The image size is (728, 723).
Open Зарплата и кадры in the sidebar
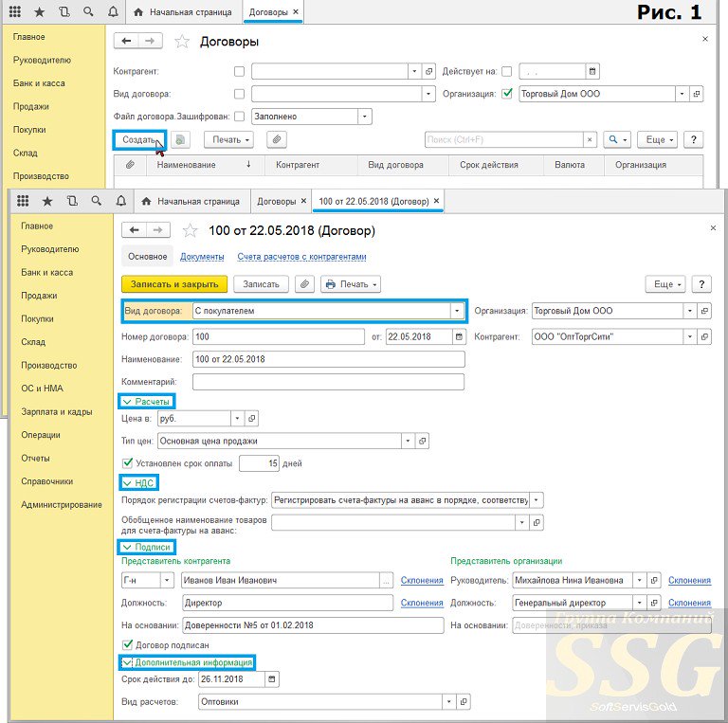56,412
